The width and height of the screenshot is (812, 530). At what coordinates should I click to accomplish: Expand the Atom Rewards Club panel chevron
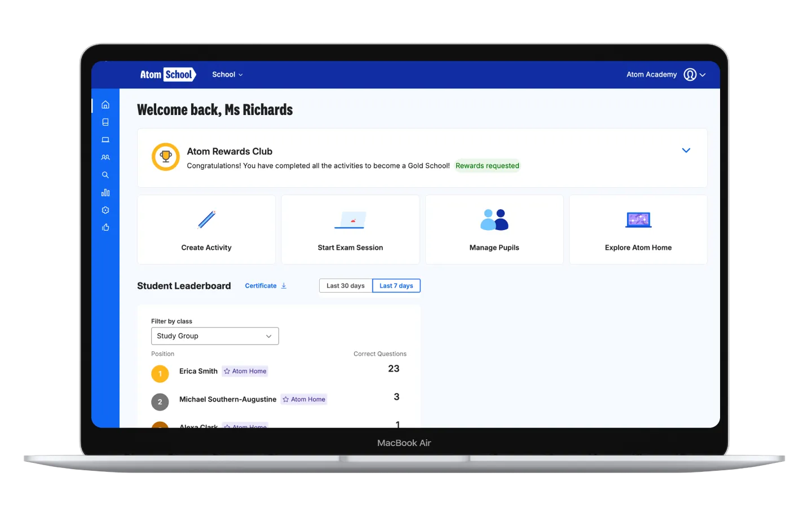[686, 151]
